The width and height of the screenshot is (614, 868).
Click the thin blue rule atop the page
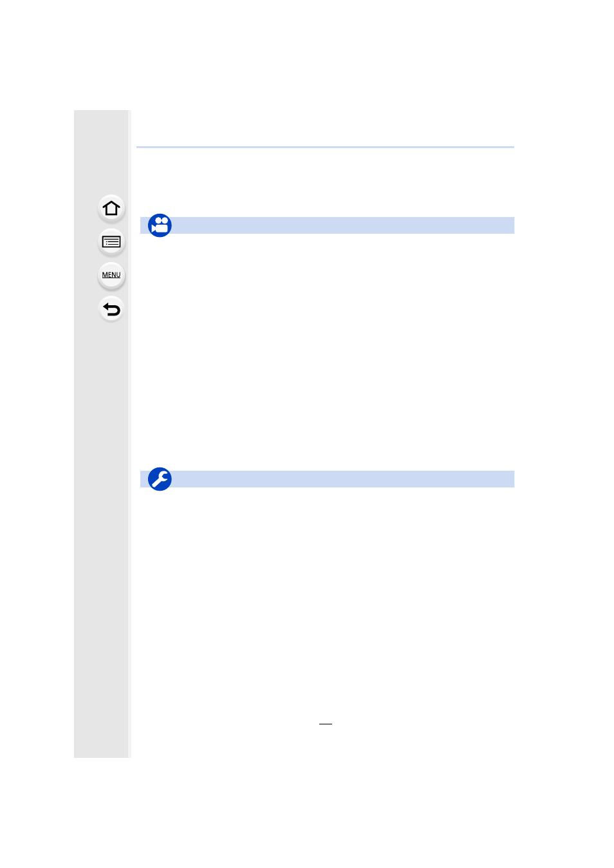[325, 147]
